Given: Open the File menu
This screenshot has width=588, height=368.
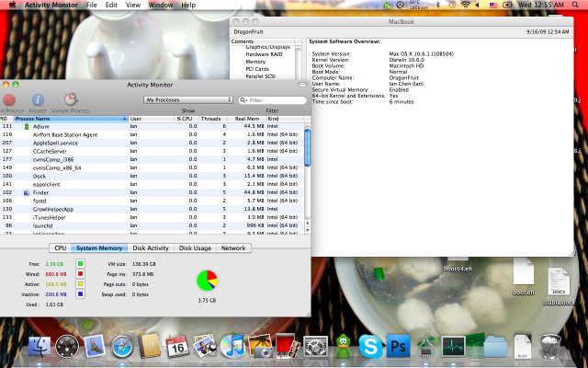Looking at the screenshot, I should click(92, 5).
